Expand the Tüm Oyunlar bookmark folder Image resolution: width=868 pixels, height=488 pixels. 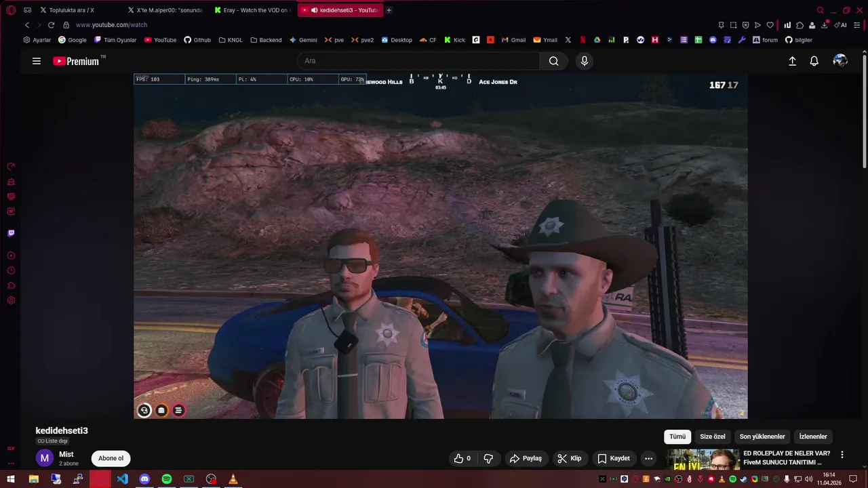[115, 40]
